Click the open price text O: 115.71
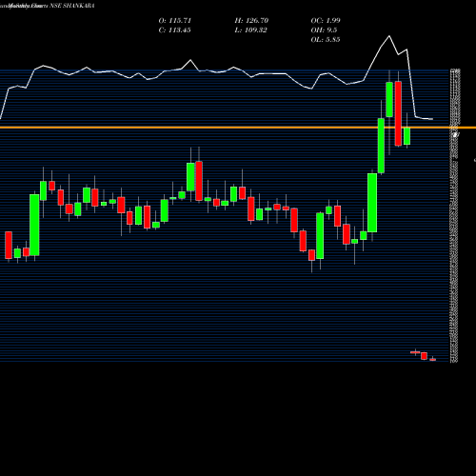The width and height of the screenshot is (476, 476). coord(175,21)
